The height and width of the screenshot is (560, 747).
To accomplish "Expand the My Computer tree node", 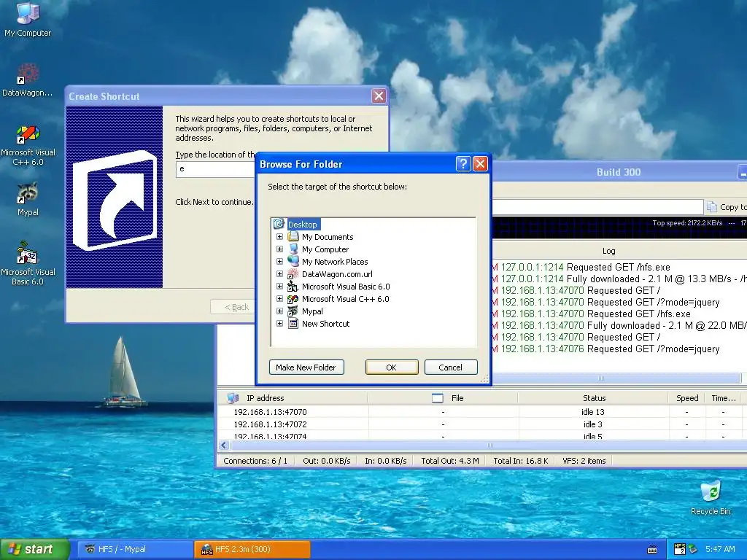I will 279,249.
